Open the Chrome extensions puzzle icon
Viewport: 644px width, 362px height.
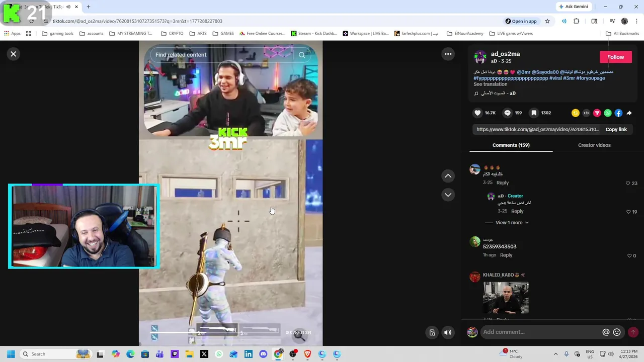[x=577, y=21]
